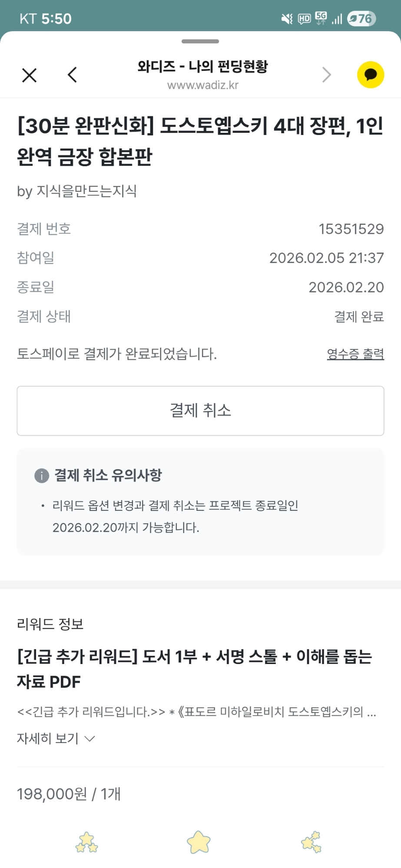The height and width of the screenshot is (868, 401).
Task: Tap the center single star icon
Action: point(199,842)
